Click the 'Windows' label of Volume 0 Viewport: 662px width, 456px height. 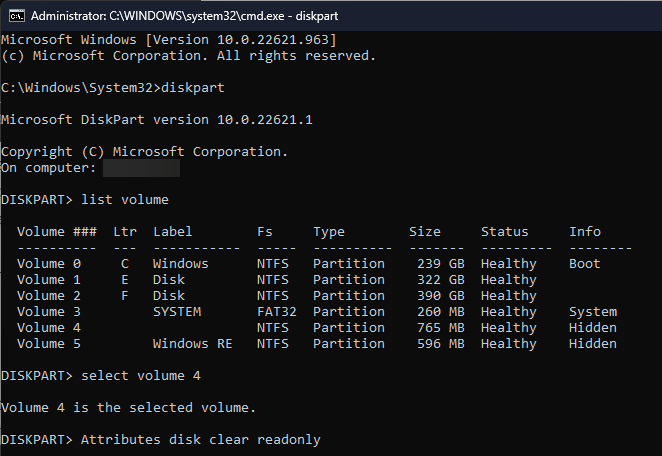(181, 263)
